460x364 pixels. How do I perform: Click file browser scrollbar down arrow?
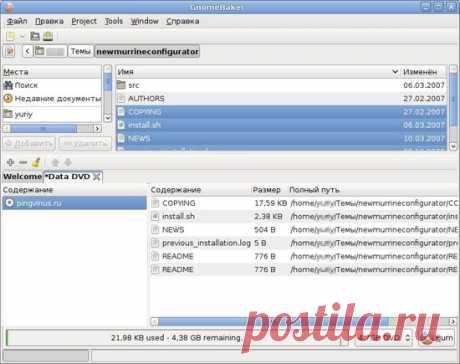(453, 146)
